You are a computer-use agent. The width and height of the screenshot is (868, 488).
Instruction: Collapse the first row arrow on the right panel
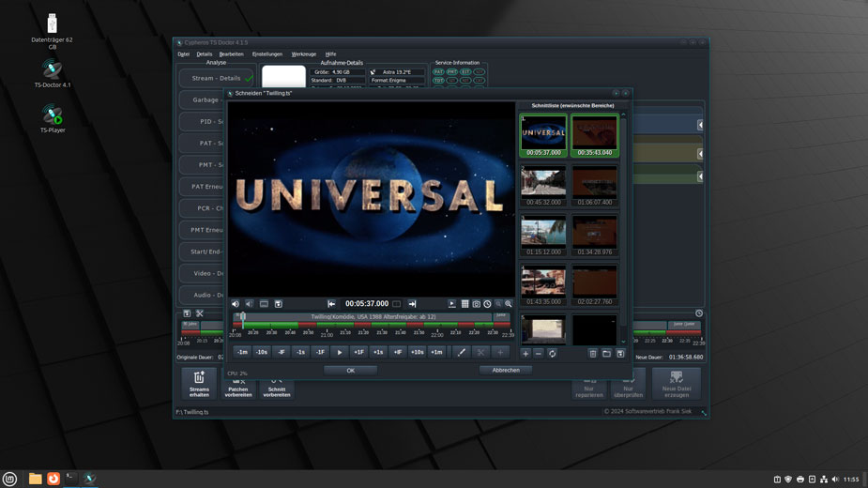point(700,125)
